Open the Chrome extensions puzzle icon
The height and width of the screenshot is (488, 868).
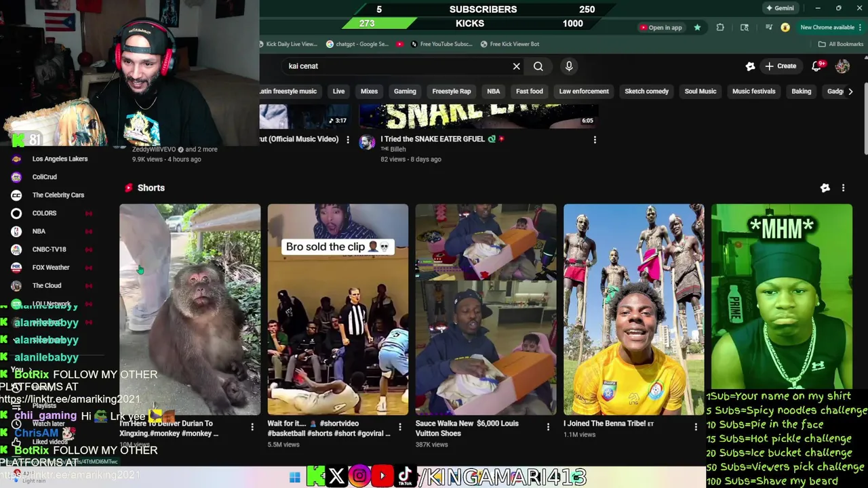point(720,28)
